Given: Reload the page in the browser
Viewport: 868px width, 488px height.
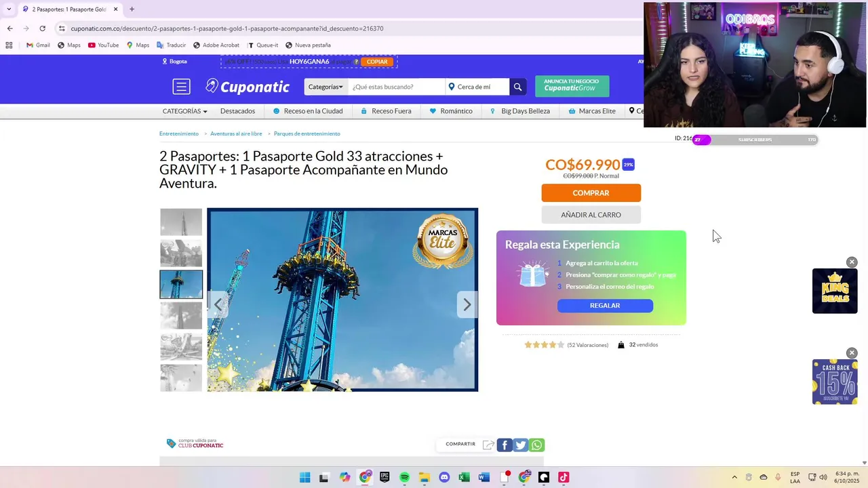Looking at the screenshot, I should tap(42, 28).
